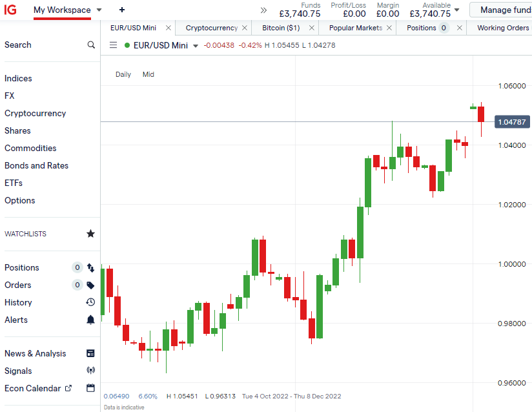The height and width of the screenshot is (412, 532).
Task: Change the Mid price type
Action: coord(148,74)
